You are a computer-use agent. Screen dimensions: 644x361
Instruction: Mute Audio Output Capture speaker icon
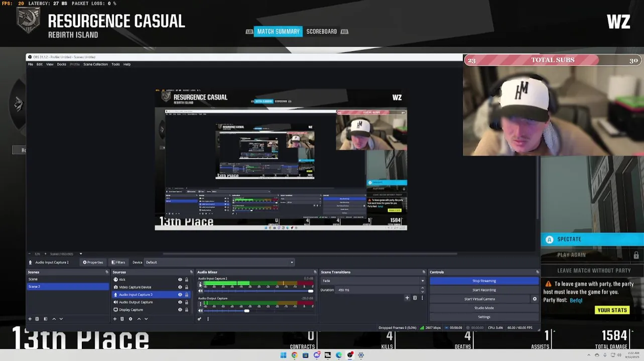click(200, 311)
